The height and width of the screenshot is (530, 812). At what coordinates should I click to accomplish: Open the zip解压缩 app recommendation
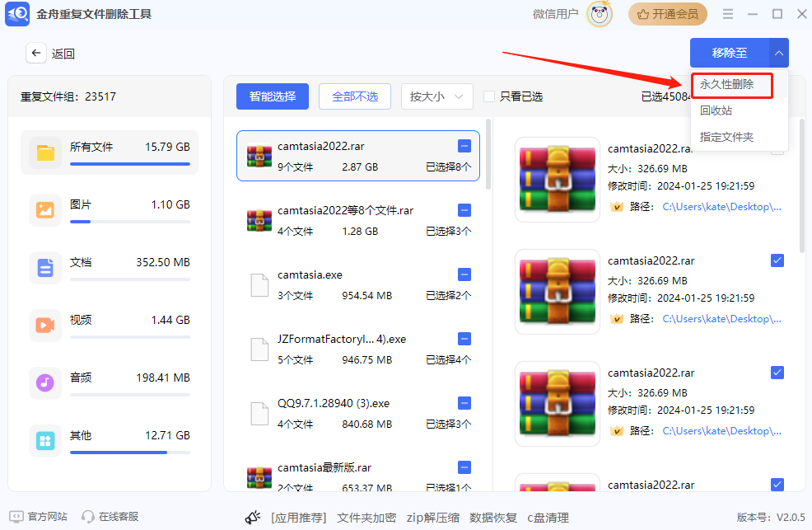point(433,518)
